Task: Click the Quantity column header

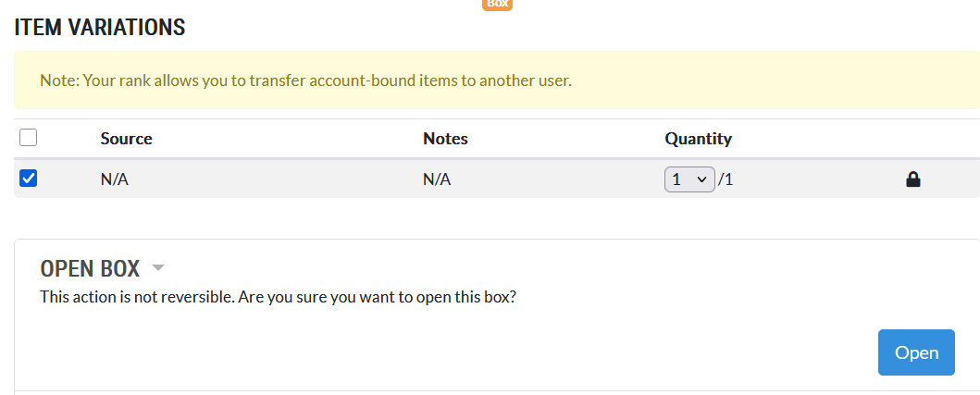Action: click(x=698, y=139)
